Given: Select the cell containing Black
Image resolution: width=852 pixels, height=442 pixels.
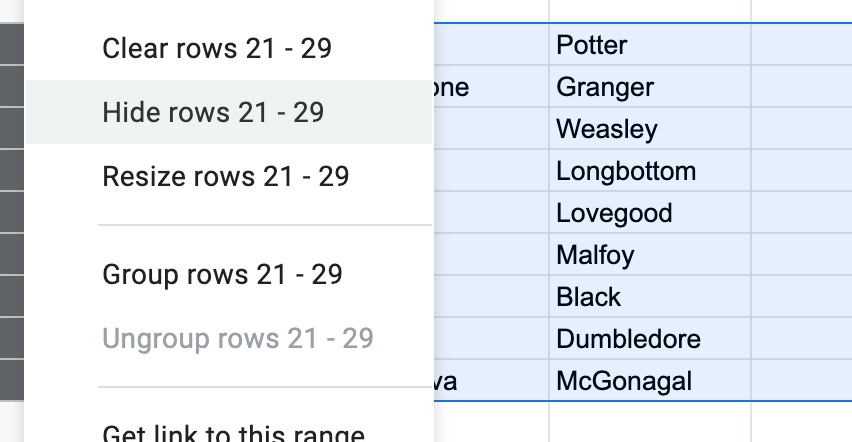Looking at the screenshot, I should pos(649,297).
